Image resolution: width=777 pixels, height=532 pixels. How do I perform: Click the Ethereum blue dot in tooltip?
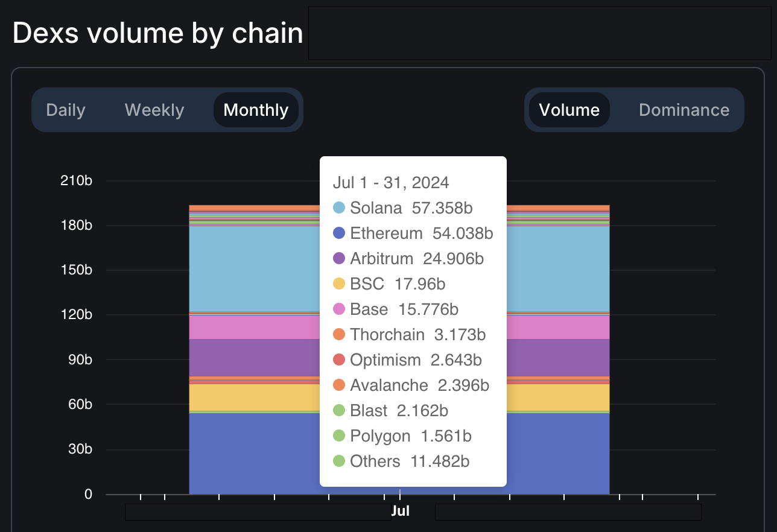[x=339, y=233]
